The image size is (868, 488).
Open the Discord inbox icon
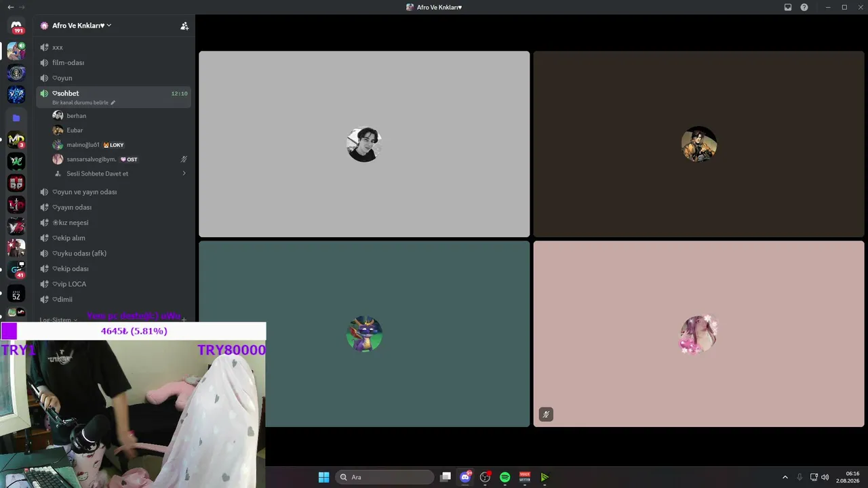coord(788,7)
